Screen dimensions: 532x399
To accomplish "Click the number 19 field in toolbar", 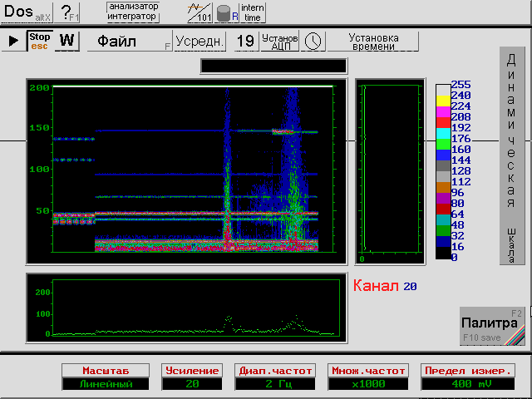I will click(x=245, y=41).
